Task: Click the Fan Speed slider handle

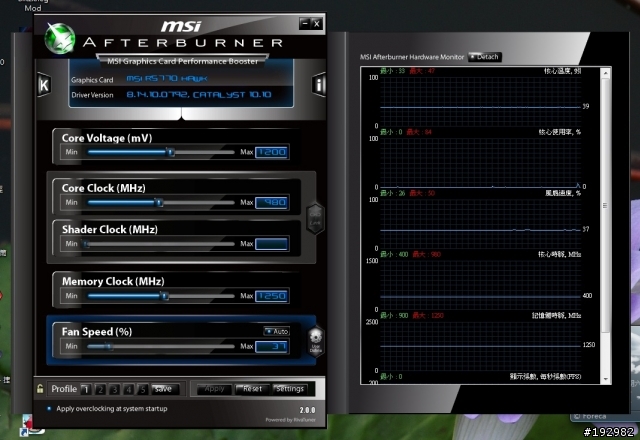Action: pyautogui.click(x=109, y=347)
